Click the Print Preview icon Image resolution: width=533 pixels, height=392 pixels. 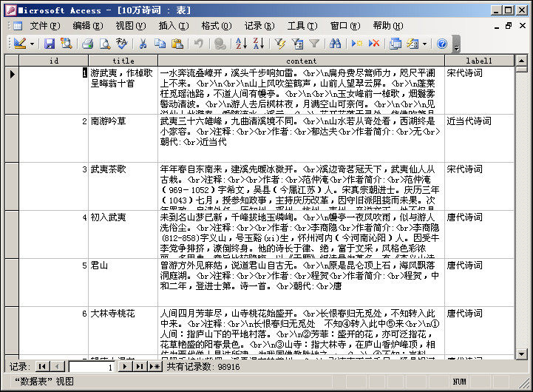(105, 44)
